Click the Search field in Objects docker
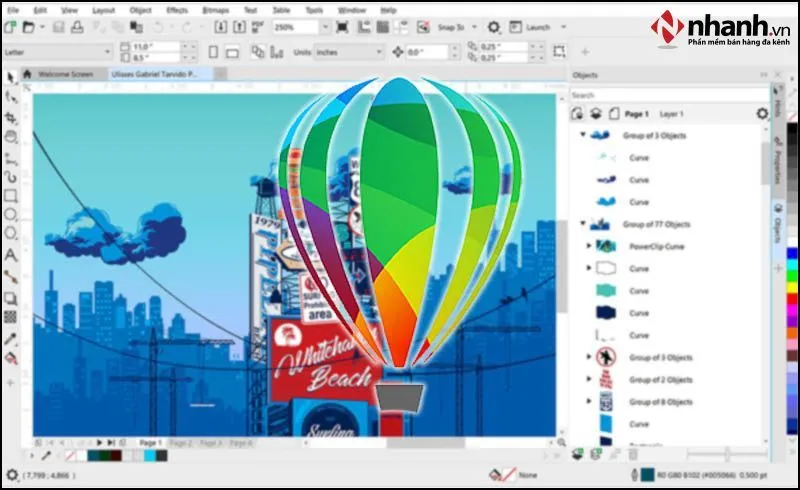The image size is (800, 490). coord(669,95)
